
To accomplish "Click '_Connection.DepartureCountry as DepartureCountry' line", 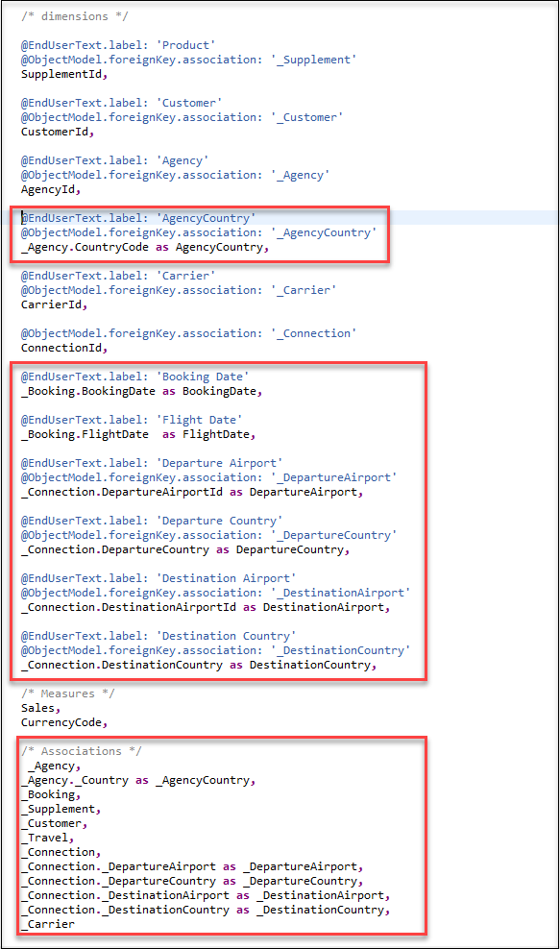I will coord(185,549).
